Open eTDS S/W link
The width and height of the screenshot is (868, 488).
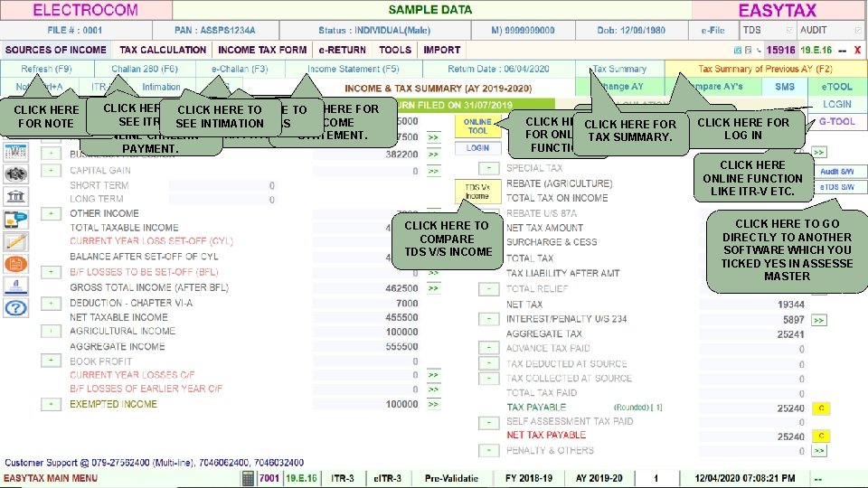pyautogui.click(x=837, y=187)
